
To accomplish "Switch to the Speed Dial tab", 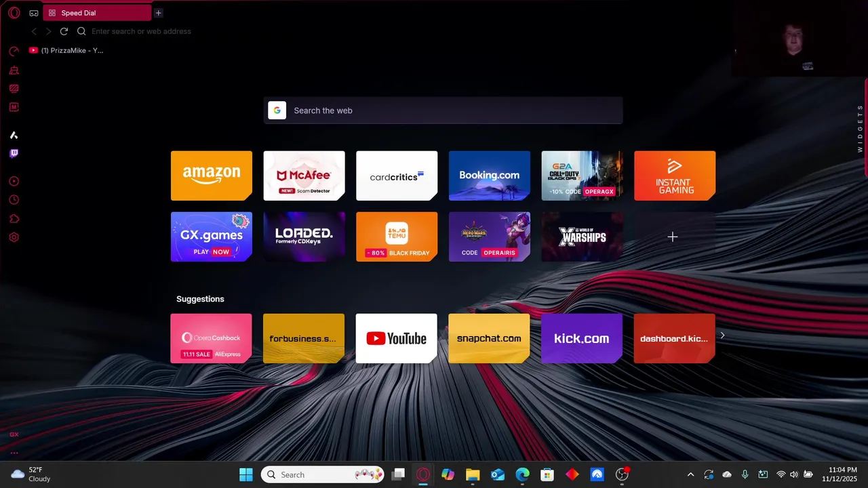I will pyautogui.click(x=97, y=13).
